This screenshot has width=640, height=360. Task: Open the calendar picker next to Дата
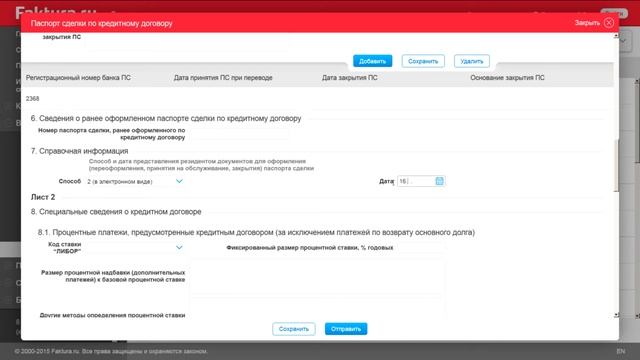tap(439, 181)
